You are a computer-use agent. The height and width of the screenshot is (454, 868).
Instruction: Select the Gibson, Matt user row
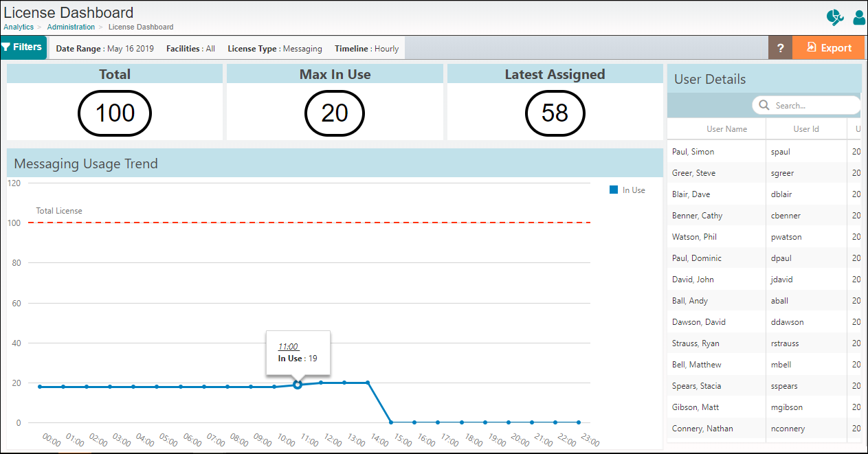(x=717, y=407)
